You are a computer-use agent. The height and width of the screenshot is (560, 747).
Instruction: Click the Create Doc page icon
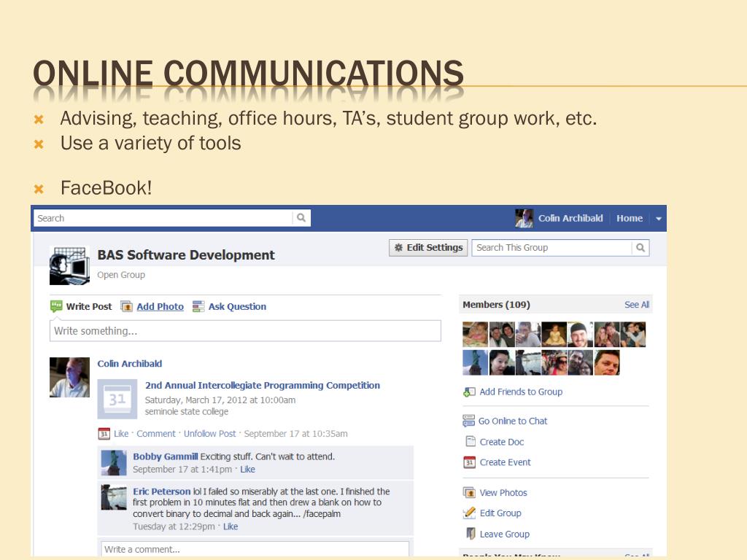point(471,441)
